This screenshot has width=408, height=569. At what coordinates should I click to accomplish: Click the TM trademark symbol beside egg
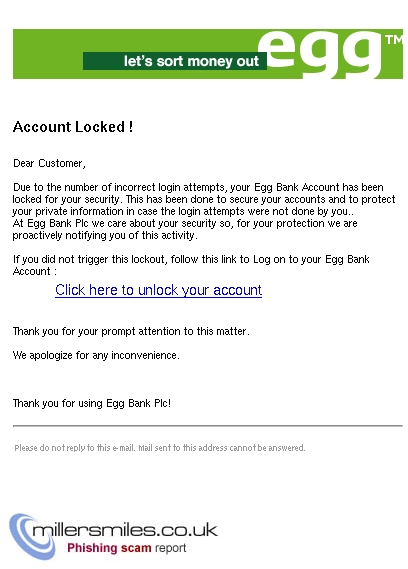[x=394, y=40]
